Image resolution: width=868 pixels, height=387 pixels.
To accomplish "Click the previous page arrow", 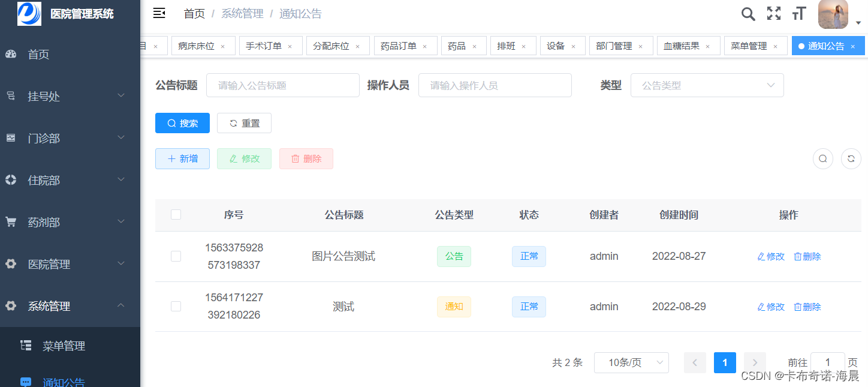I will 695,362.
